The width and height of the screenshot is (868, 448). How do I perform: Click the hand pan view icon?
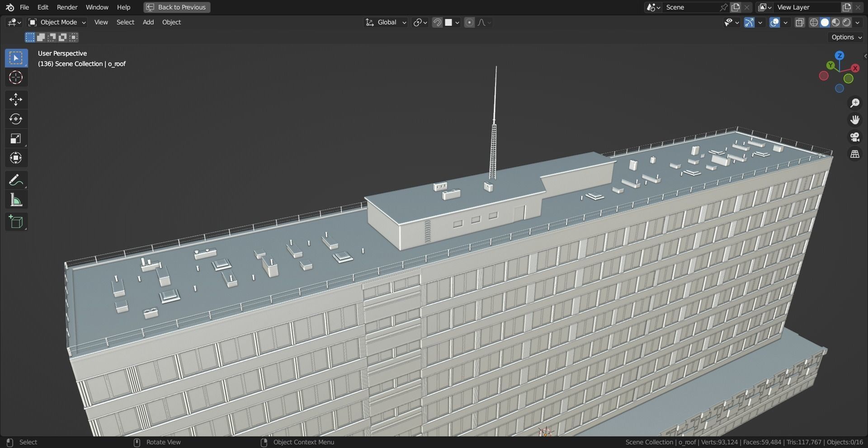coord(855,120)
